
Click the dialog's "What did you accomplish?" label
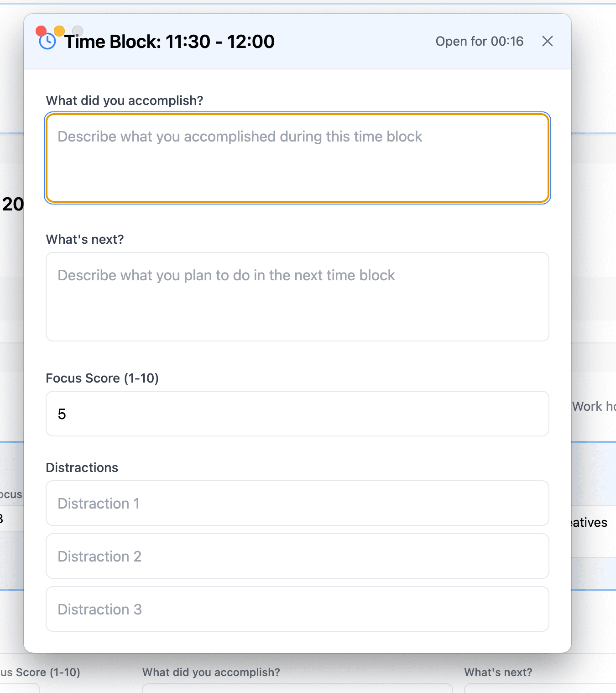[125, 100]
